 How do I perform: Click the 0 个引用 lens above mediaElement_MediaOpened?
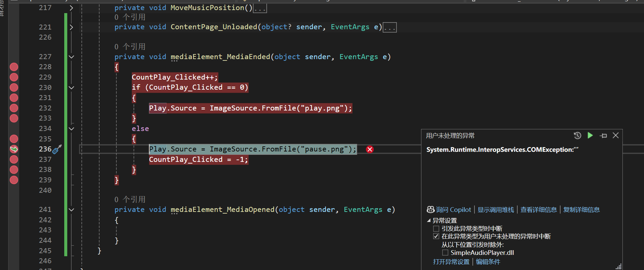coord(130,199)
